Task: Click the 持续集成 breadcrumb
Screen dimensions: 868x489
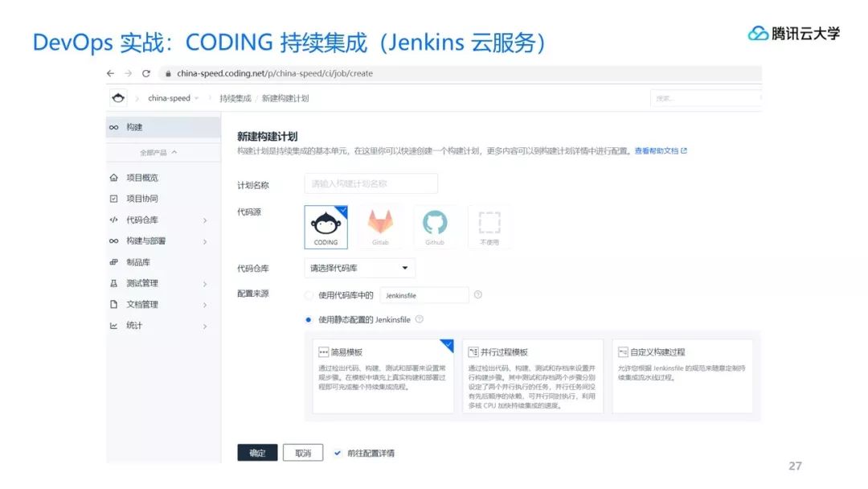Action: pyautogui.click(x=235, y=99)
